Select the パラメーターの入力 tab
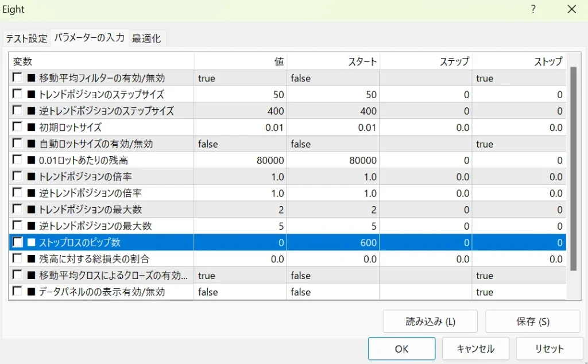 pos(89,38)
